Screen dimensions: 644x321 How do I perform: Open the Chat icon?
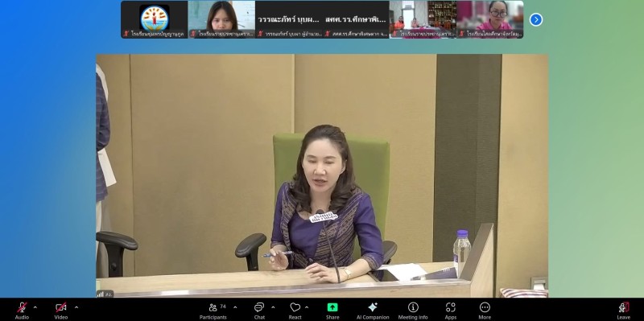(x=259, y=307)
